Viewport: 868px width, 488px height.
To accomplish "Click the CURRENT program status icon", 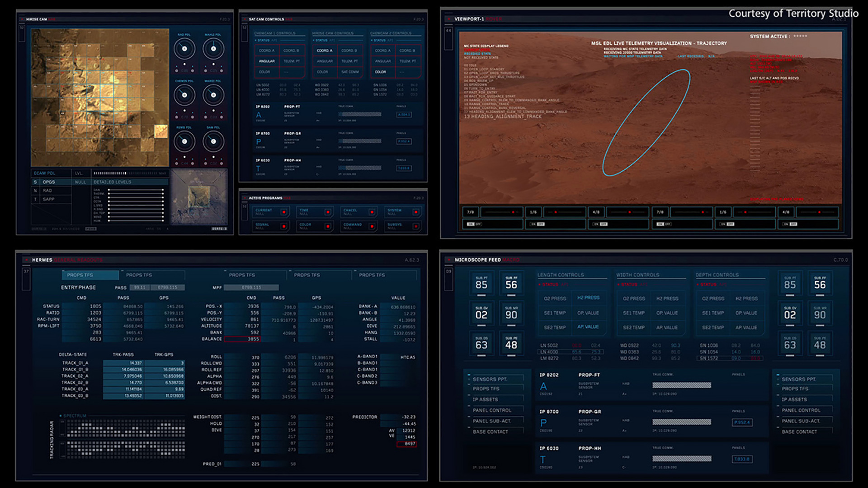I will [284, 212].
